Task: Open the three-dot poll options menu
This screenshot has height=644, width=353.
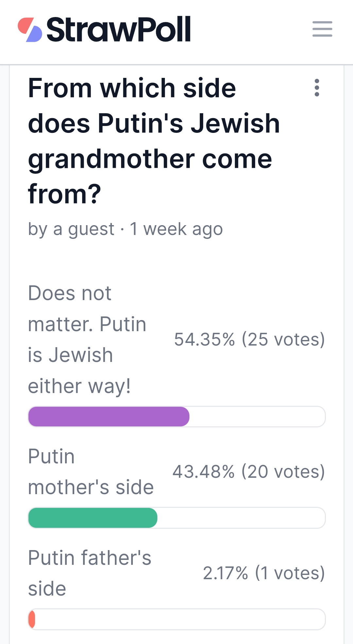Action: (x=316, y=88)
